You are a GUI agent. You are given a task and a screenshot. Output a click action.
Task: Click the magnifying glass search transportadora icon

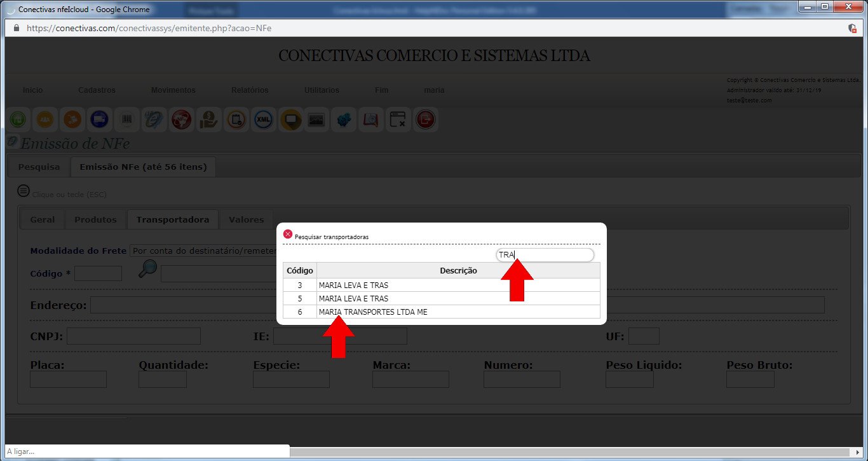pos(147,270)
